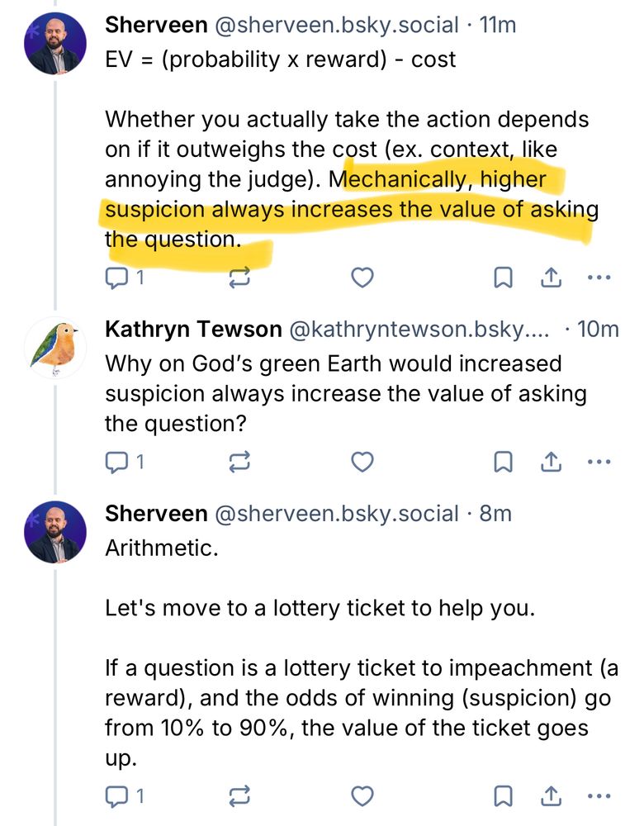Share Sherveen's top post

(551, 277)
